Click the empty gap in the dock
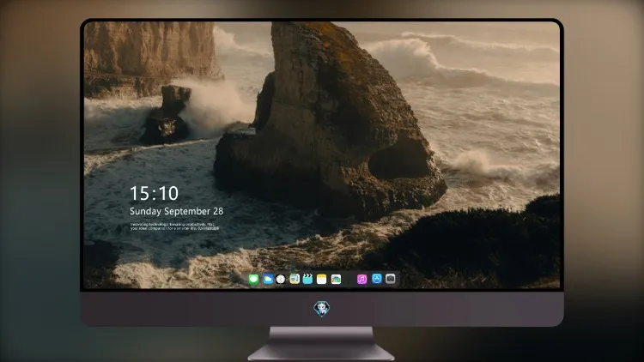644x362 pixels. 349,280
